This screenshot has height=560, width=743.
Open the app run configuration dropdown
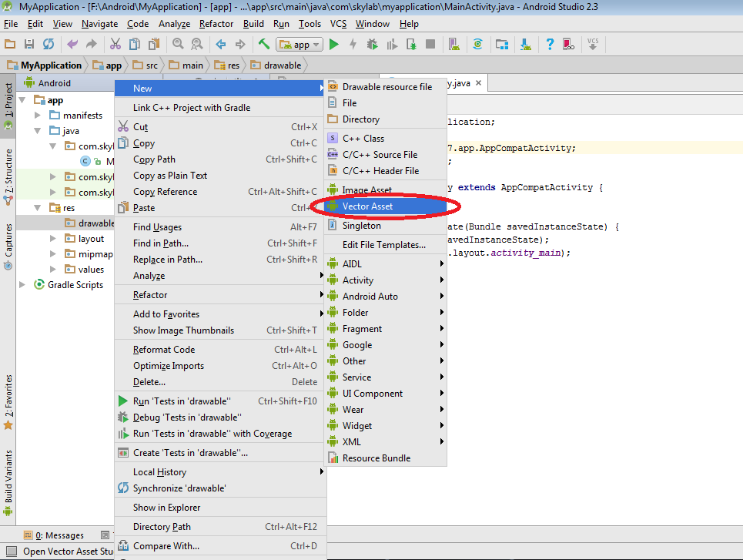299,45
